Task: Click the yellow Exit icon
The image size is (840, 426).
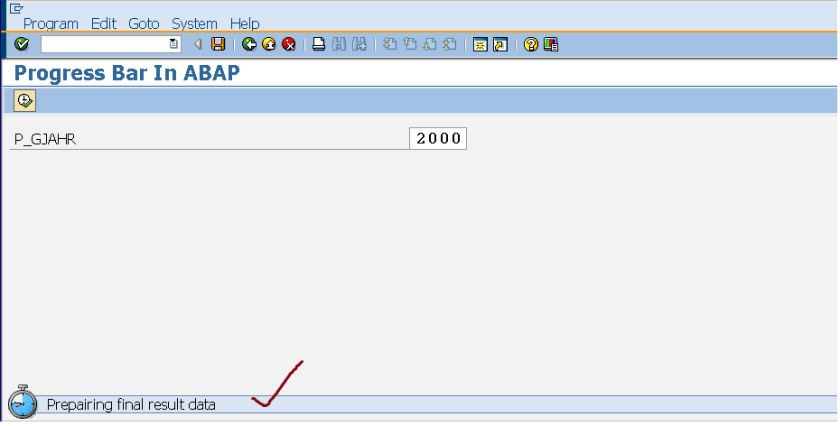Action: (x=269, y=44)
